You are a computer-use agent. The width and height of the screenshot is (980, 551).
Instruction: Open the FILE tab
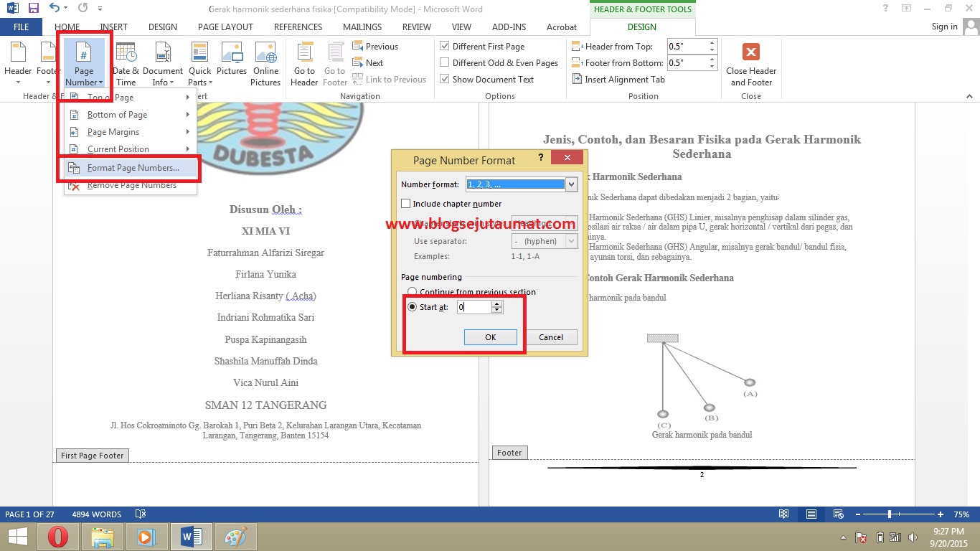pos(22,27)
